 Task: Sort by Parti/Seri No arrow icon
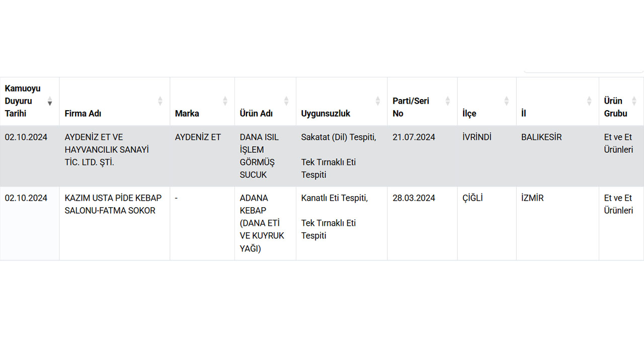448,101
